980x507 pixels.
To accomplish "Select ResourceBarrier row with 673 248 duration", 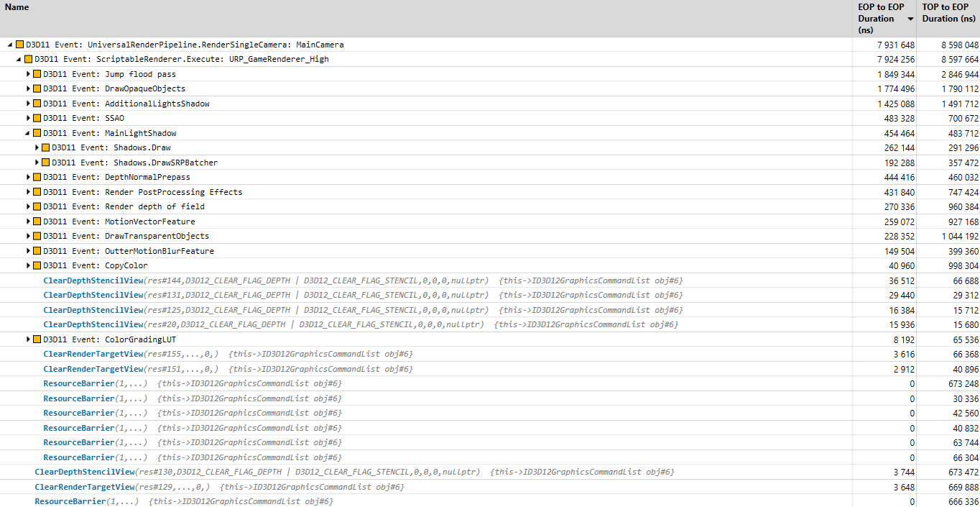I will tap(78, 383).
